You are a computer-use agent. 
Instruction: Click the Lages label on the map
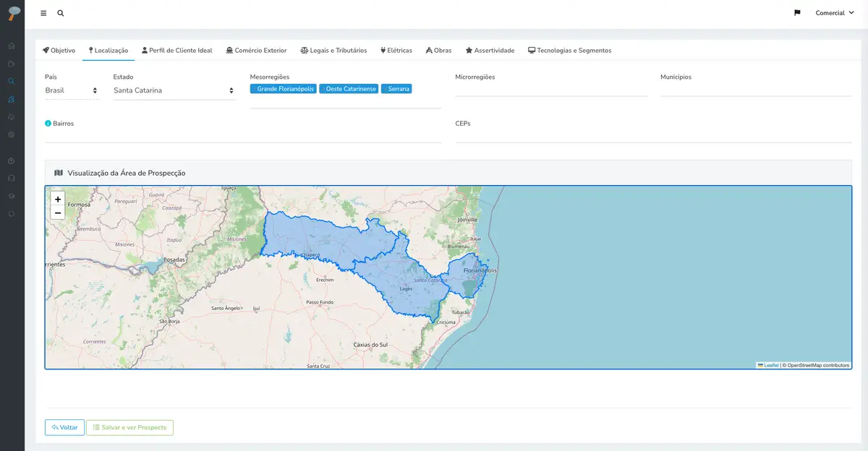(406, 288)
